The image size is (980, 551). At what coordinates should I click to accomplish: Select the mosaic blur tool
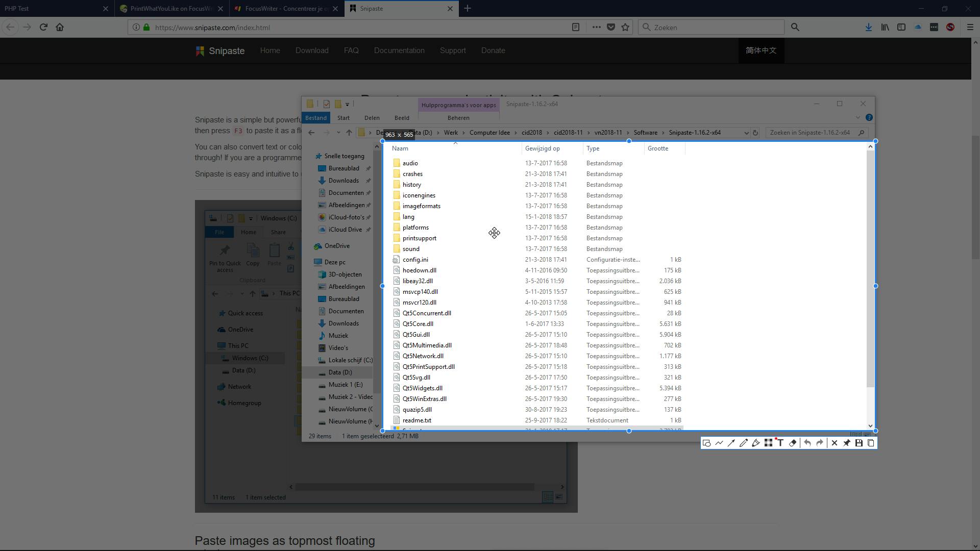[768, 443]
